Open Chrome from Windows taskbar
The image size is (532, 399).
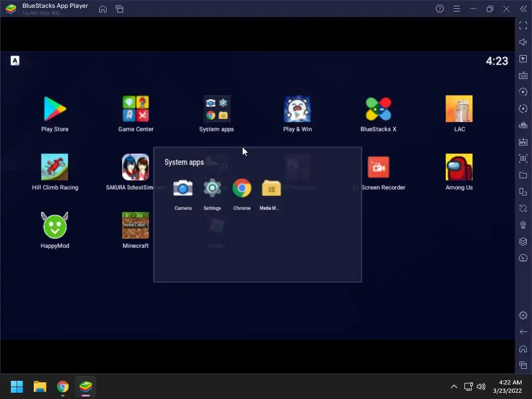(63, 387)
